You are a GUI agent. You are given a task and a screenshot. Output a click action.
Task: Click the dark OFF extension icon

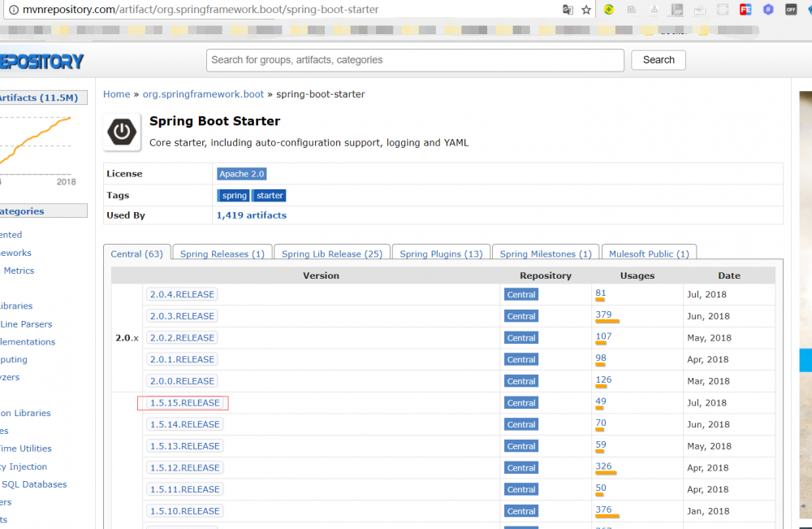point(791,9)
